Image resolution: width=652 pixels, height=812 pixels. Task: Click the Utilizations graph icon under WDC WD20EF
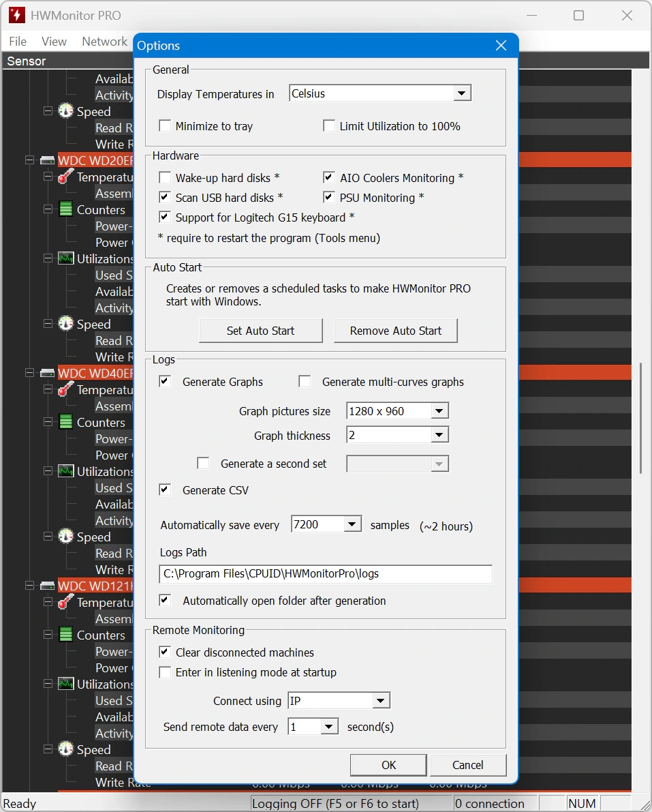65,258
